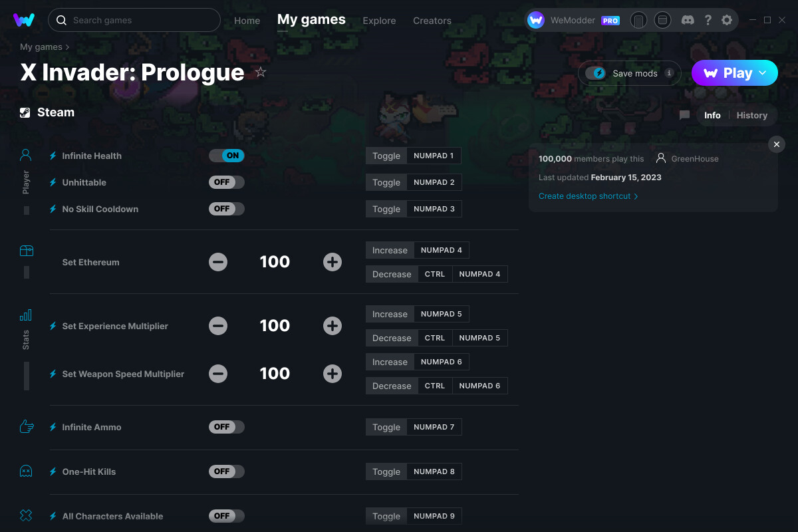Click the help question mark icon
The image size is (798, 532).
(708, 20)
